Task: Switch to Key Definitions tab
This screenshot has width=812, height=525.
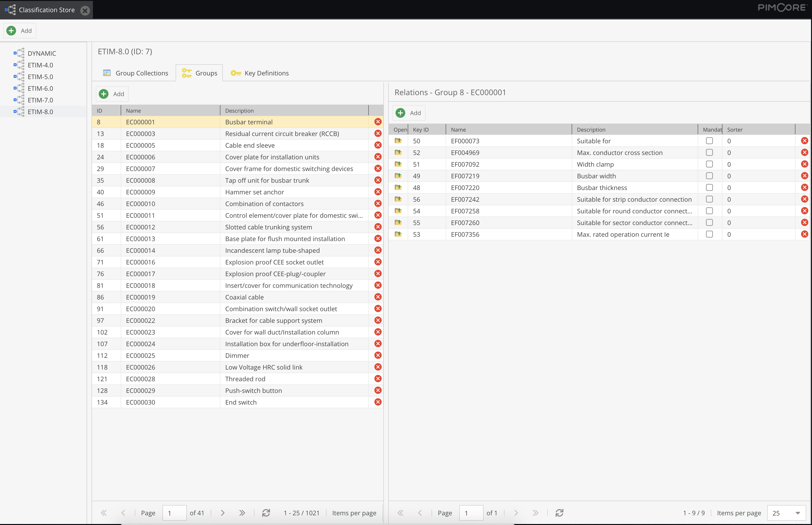Action: click(x=260, y=73)
